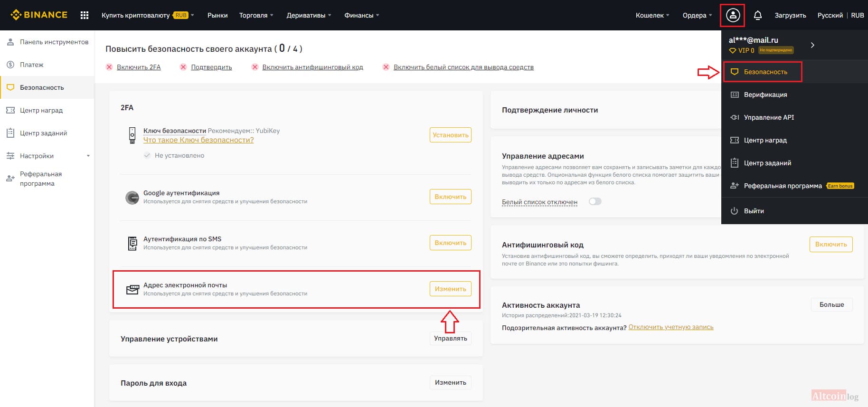Click the dashboard person icon in sidebar
The height and width of the screenshot is (407, 868).
[x=10, y=42]
